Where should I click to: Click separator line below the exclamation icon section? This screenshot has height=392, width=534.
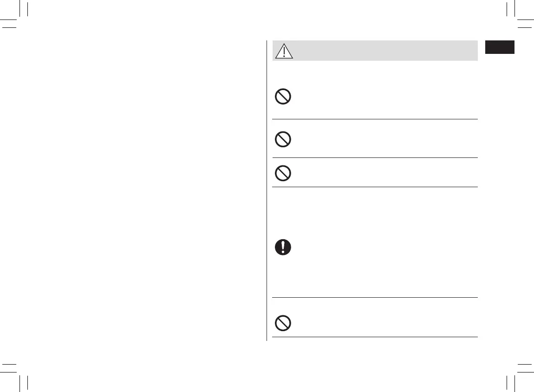point(375,298)
